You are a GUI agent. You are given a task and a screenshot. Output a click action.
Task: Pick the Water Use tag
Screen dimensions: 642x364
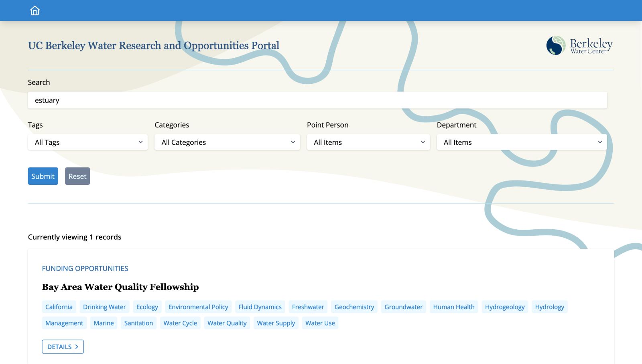(x=320, y=323)
